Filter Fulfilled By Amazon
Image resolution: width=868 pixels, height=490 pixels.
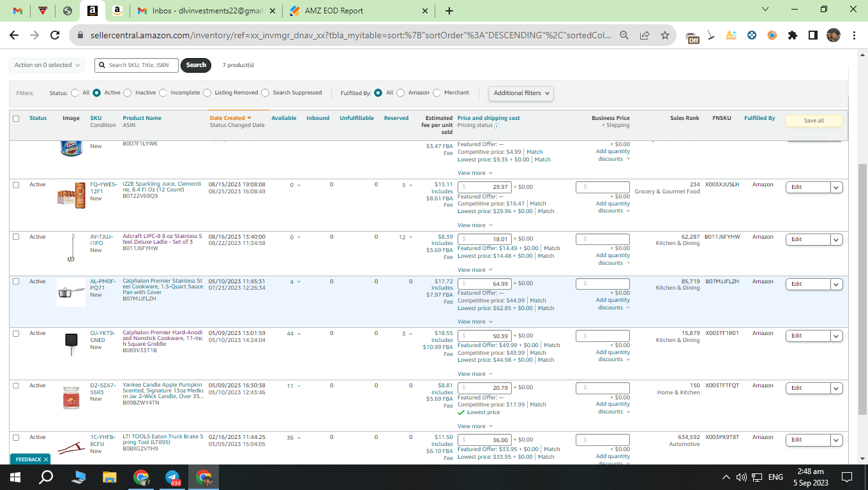pyautogui.click(x=401, y=93)
